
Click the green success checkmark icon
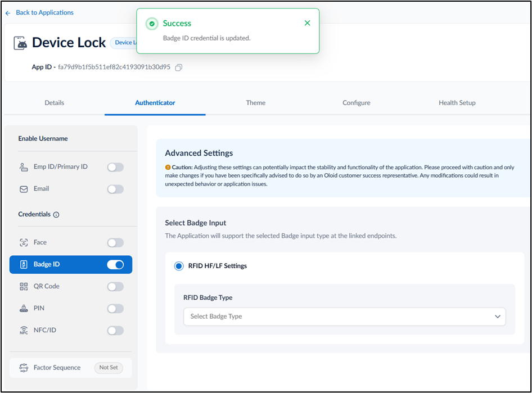[152, 24]
